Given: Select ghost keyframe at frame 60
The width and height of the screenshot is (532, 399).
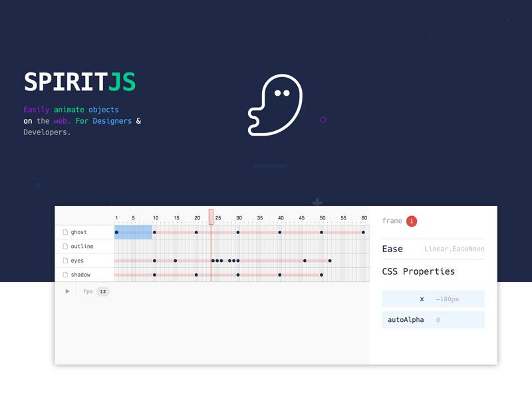Looking at the screenshot, I should pyautogui.click(x=363, y=232).
